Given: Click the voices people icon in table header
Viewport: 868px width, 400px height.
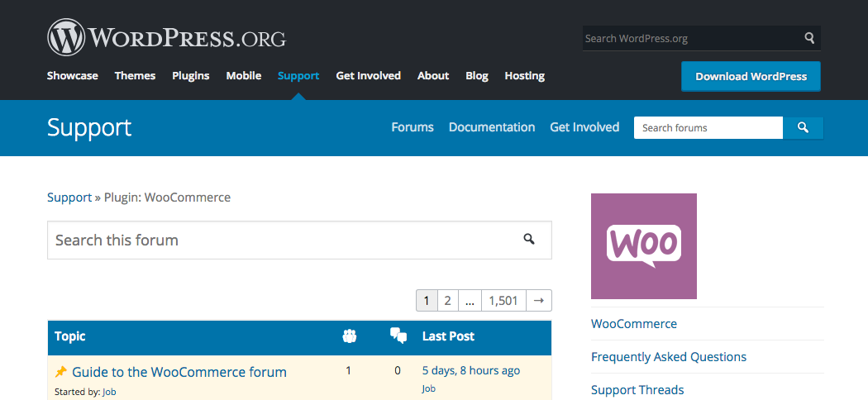Looking at the screenshot, I should pos(350,336).
